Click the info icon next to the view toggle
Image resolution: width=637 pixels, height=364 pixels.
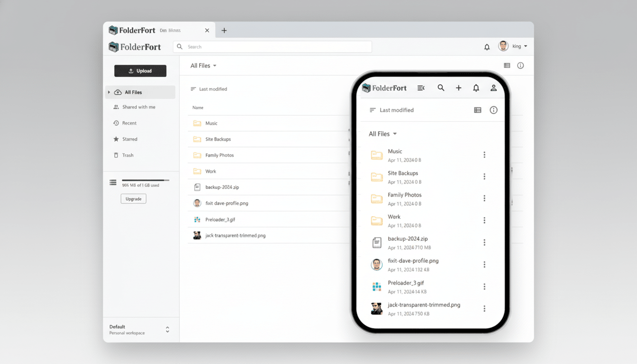click(x=520, y=65)
